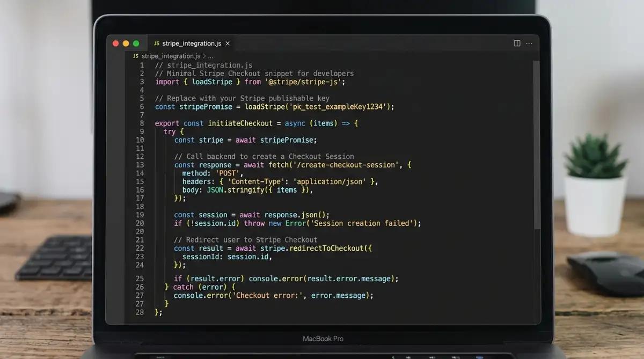The image size is (644, 359).
Task: Click the 'Checkout error:' string
Action: [x=268, y=295]
